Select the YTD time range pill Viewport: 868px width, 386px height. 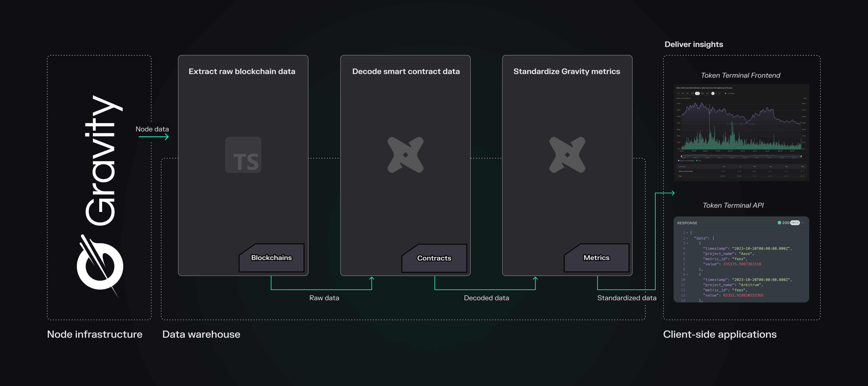click(x=698, y=93)
